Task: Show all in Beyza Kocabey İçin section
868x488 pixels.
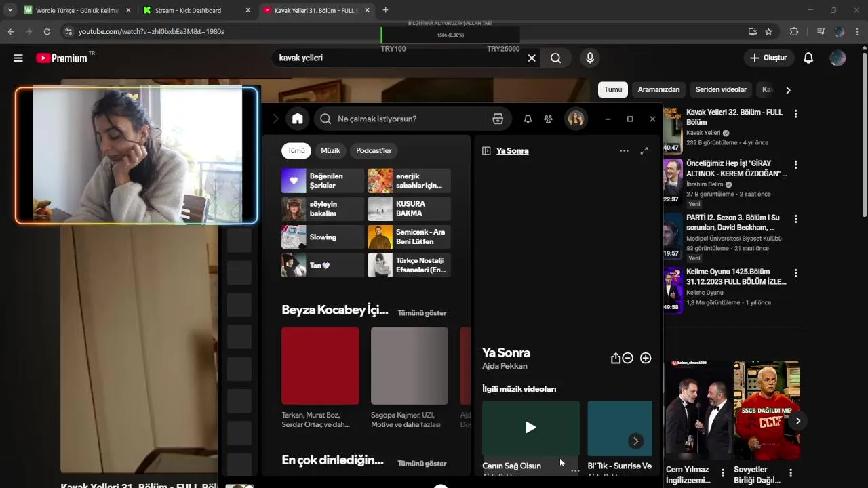Action: (x=422, y=313)
